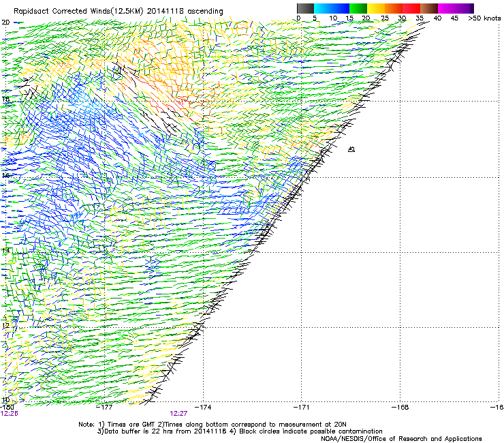Click the '18' latitude label

click(x=5, y=99)
